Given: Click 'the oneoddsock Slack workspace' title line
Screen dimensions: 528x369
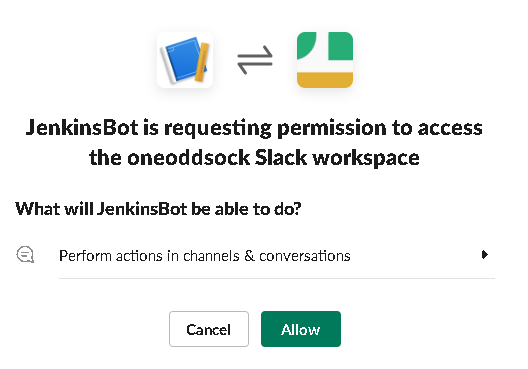Looking at the screenshot, I should coord(254,158).
